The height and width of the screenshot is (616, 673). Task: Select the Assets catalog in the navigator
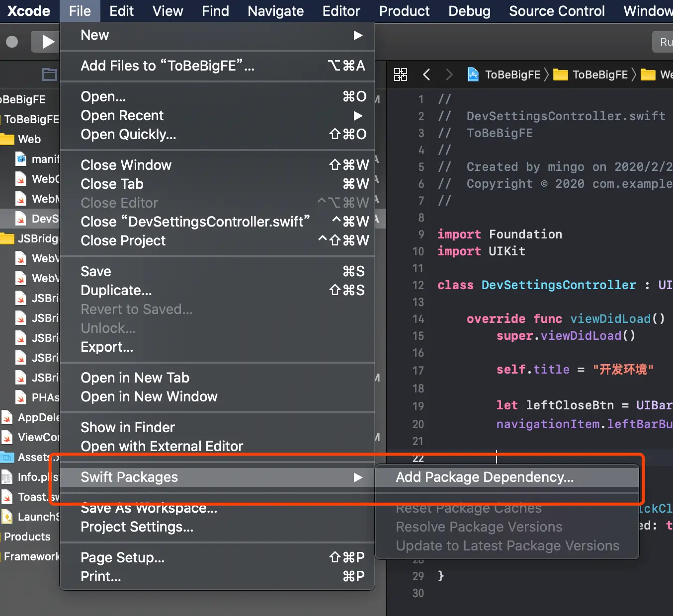(x=30, y=457)
